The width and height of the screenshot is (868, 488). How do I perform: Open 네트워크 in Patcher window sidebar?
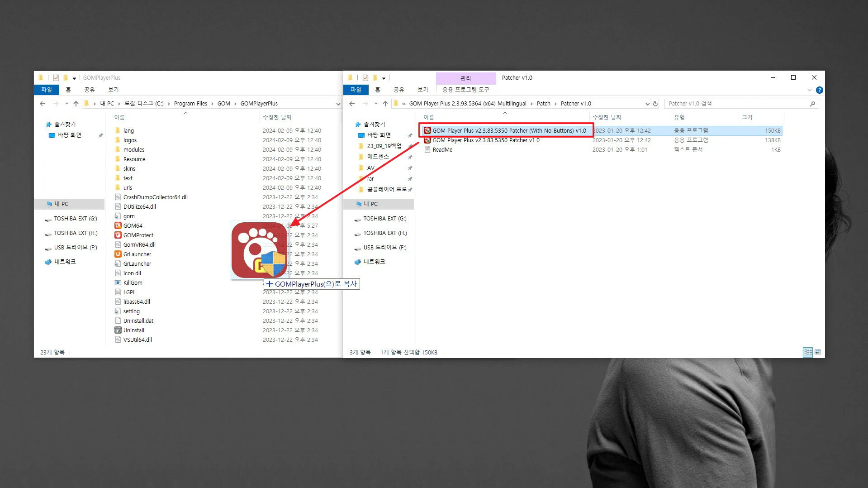(x=374, y=262)
